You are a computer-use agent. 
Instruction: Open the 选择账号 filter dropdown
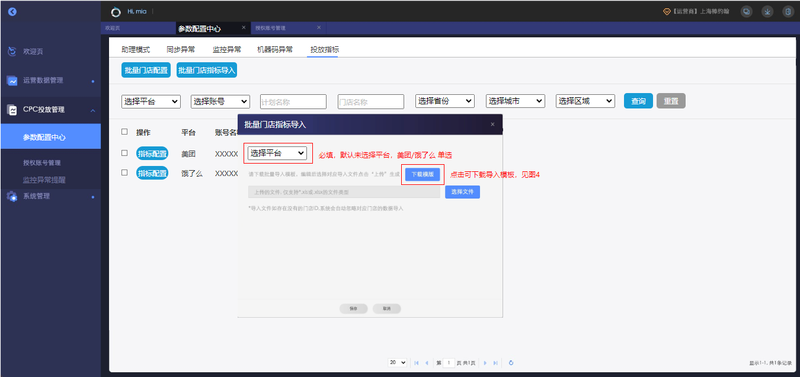click(220, 101)
